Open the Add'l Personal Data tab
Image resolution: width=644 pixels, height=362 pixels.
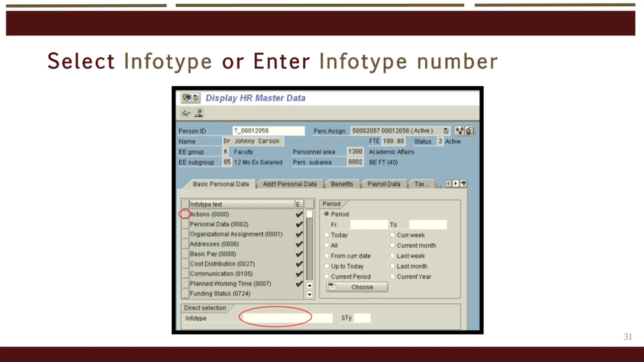(x=290, y=184)
